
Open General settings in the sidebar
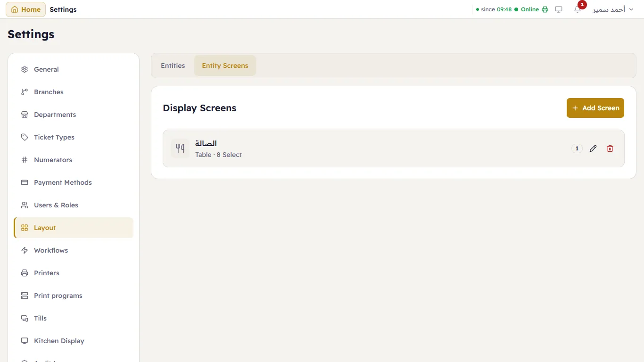pos(74,69)
